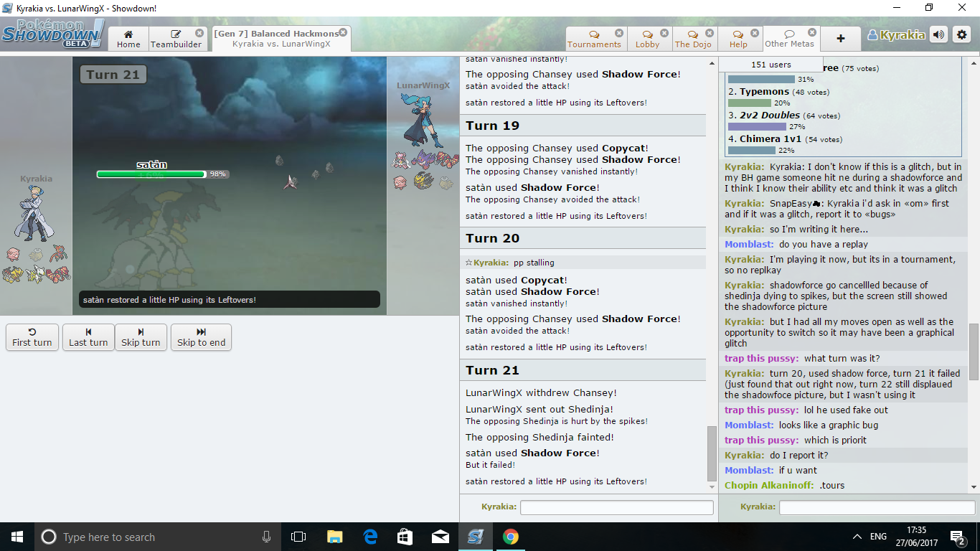Open Google Chrome from taskbar

click(x=511, y=537)
